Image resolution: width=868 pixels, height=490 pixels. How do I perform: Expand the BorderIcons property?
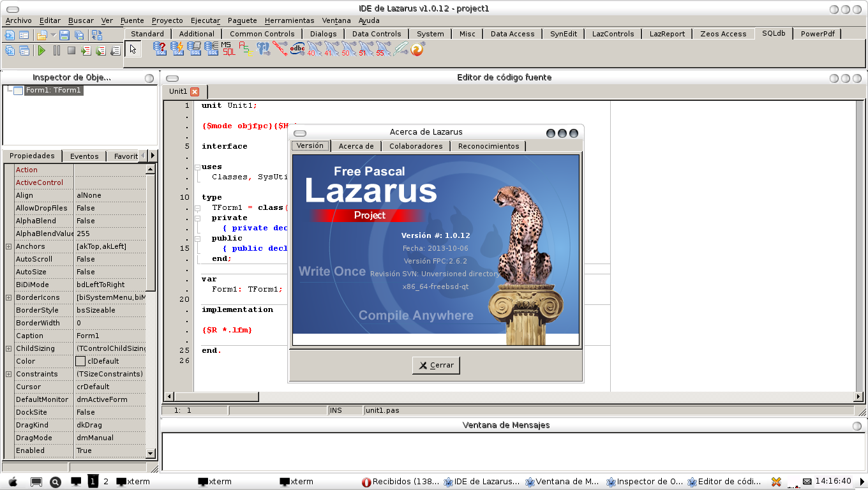point(8,297)
